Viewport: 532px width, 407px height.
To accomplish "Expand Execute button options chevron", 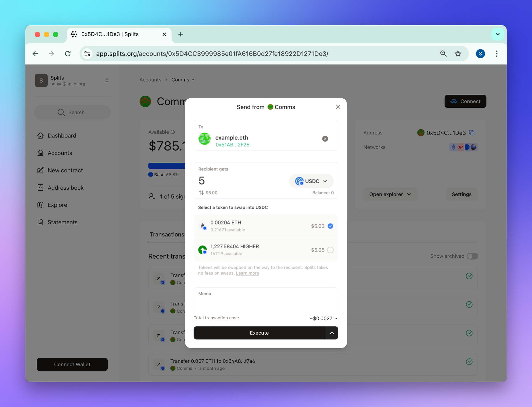I will [x=331, y=333].
